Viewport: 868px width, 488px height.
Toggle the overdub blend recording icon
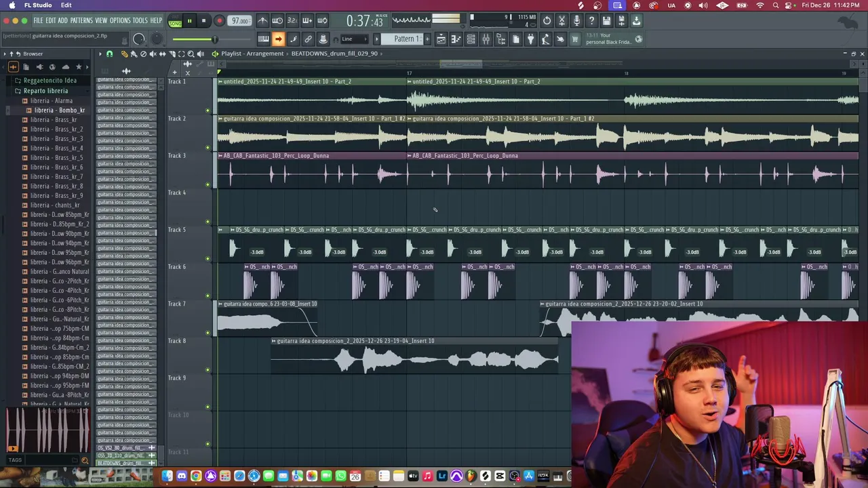(307, 20)
